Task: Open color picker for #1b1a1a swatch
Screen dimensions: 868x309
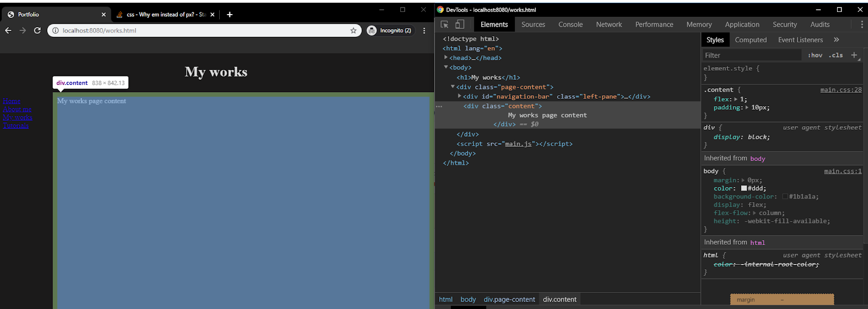Action: pos(785,196)
